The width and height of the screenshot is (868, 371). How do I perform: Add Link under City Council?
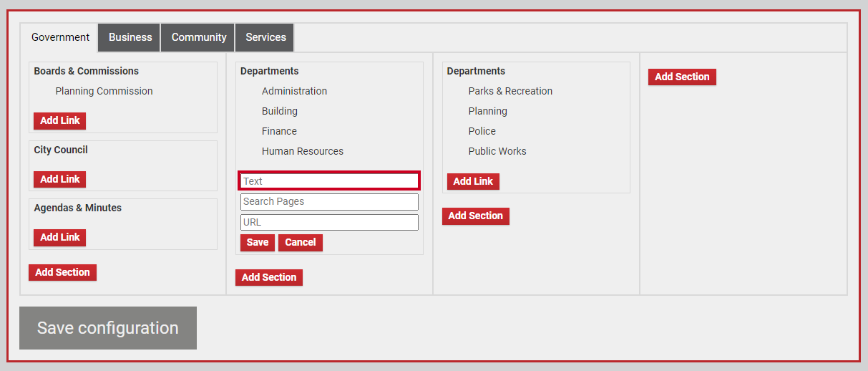coord(60,179)
